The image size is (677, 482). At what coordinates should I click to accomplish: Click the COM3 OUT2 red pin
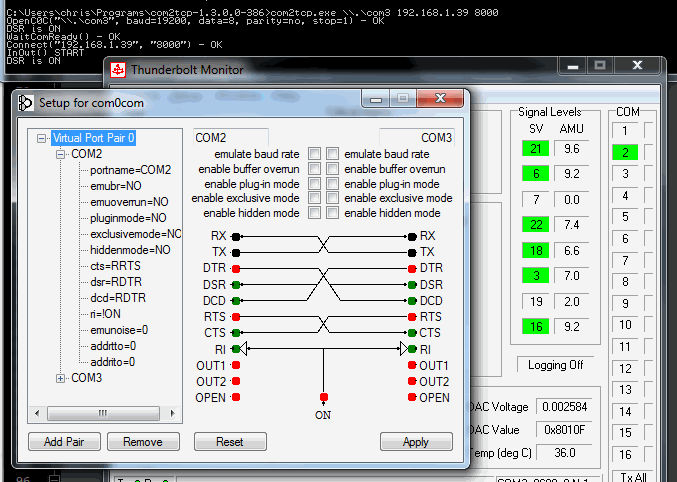[412, 381]
